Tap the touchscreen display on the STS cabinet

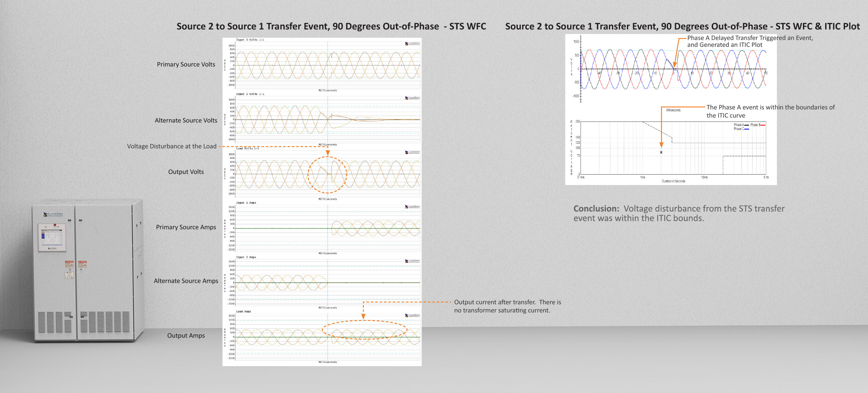pyautogui.click(x=52, y=238)
